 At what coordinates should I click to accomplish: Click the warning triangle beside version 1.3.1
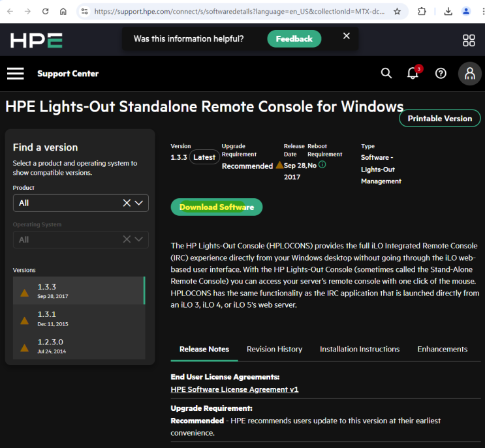[24, 320]
